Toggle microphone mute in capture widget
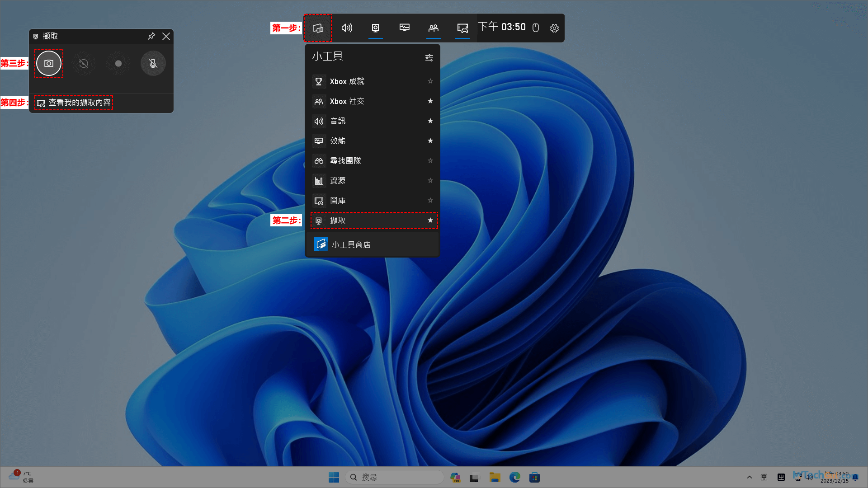The image size is (868, 488). [x=153, y=63]
